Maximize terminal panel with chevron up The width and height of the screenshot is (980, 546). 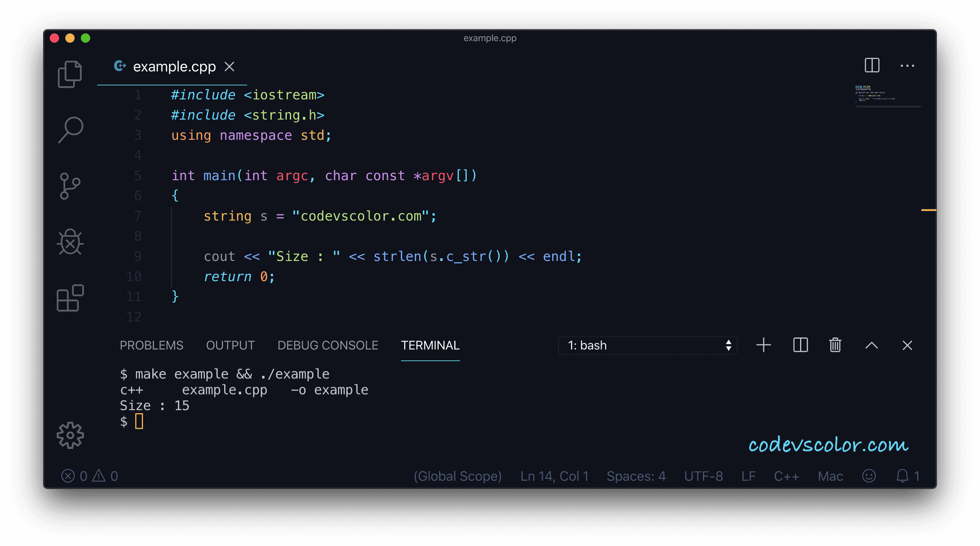coord(872,345)
